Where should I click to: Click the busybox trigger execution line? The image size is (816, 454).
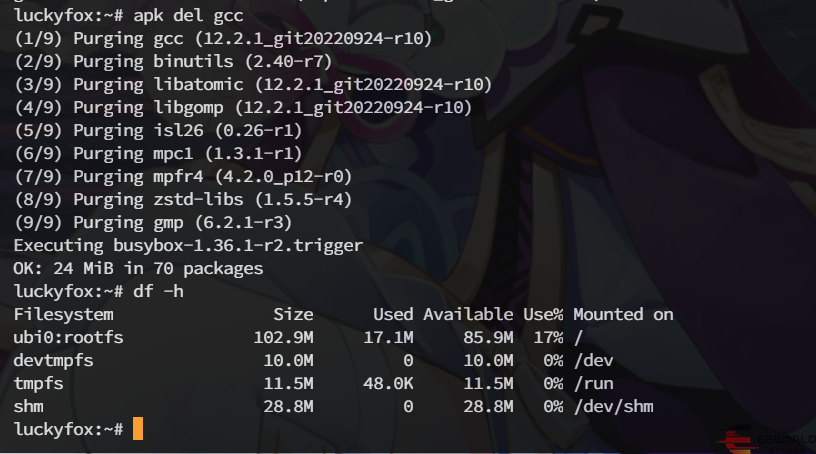(x=188, y=245)
